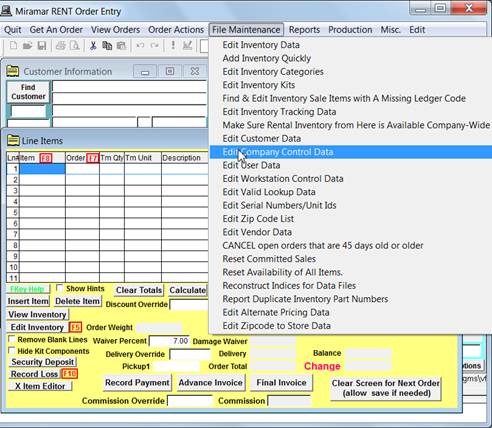Open the Edit menu in menu bar
The image size is (492, 428).
pos(417,30)
